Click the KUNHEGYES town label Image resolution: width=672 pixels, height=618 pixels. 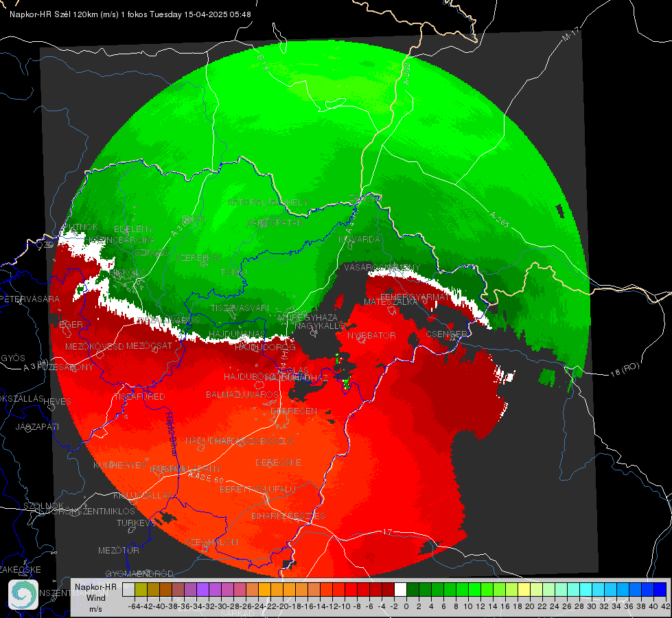[x=119, y=466]
